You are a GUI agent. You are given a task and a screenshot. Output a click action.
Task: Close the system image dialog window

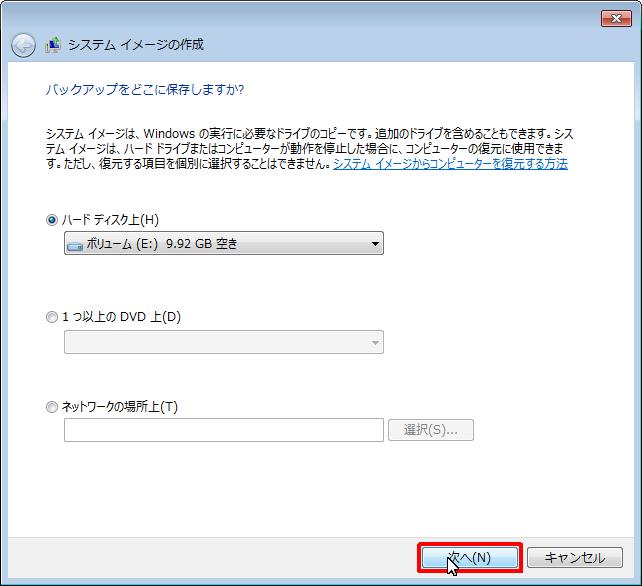click(x=615, y=18)
